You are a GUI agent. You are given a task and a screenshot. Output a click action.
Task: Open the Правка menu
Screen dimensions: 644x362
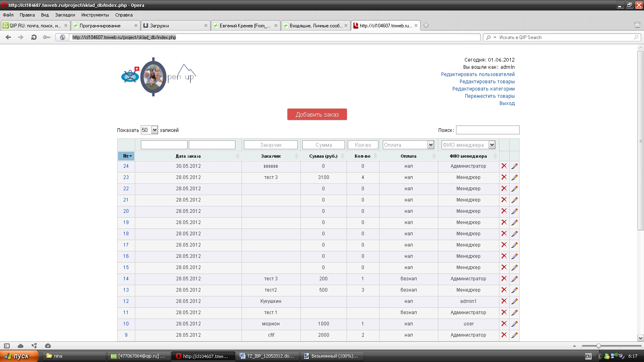[x=27, y=15]
